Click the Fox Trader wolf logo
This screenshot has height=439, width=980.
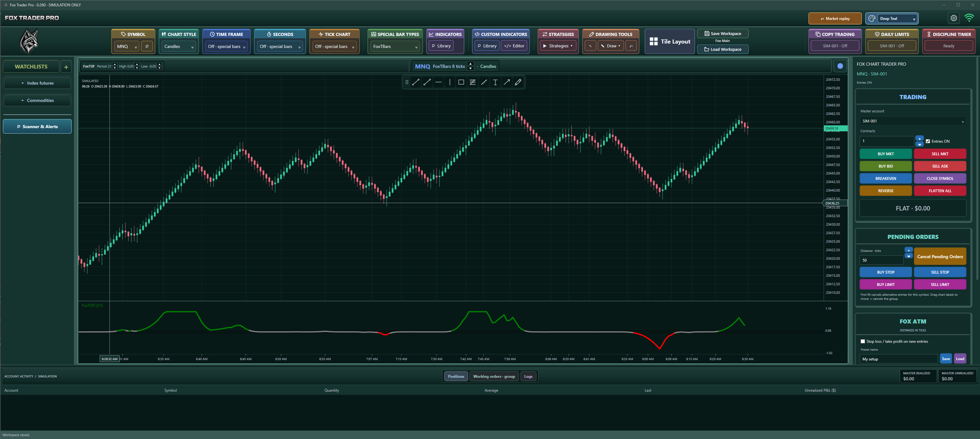click(29, 41)
